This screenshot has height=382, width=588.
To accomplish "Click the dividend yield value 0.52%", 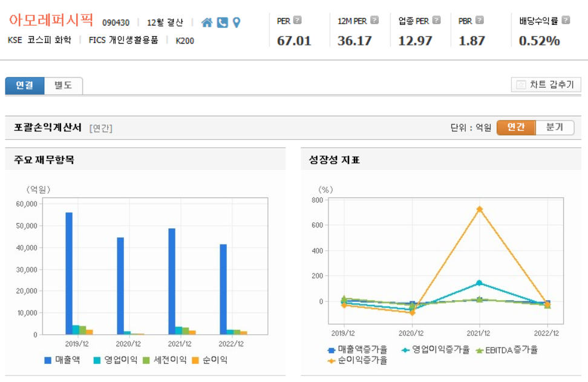I will coord(539,41).
